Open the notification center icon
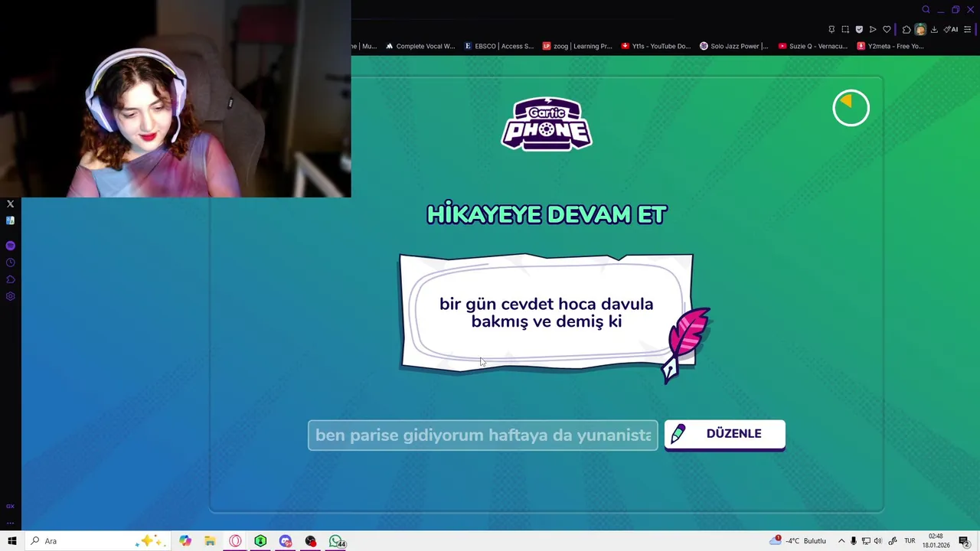Image resolution: width=980 pixels, height=551 pixels. pyautogui.click(x=965, y=541)
